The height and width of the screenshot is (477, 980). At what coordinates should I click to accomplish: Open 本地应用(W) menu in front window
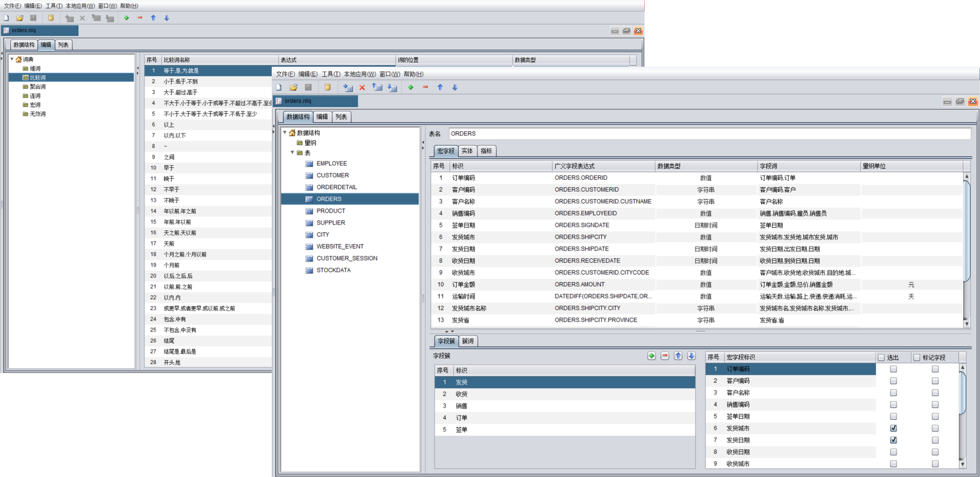tap(360, 74)
